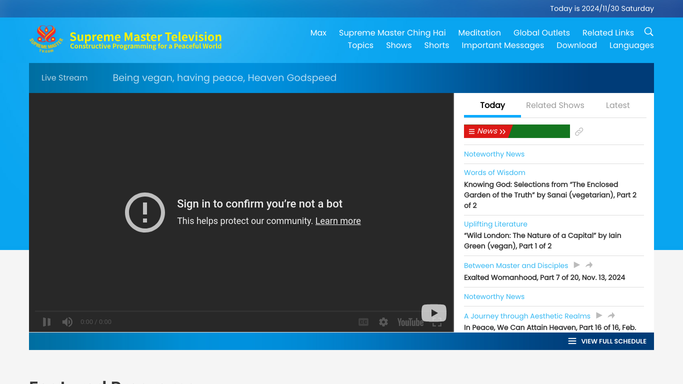Switch to Related Shows tab

click(555, 105)
